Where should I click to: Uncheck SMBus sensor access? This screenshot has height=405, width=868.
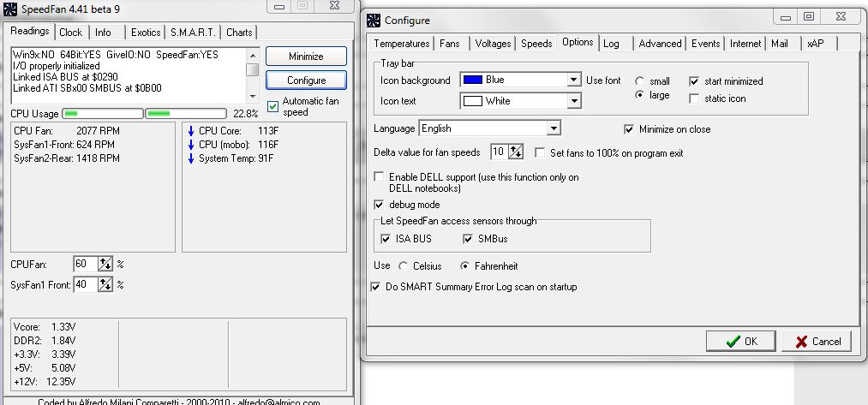point(469,239)
